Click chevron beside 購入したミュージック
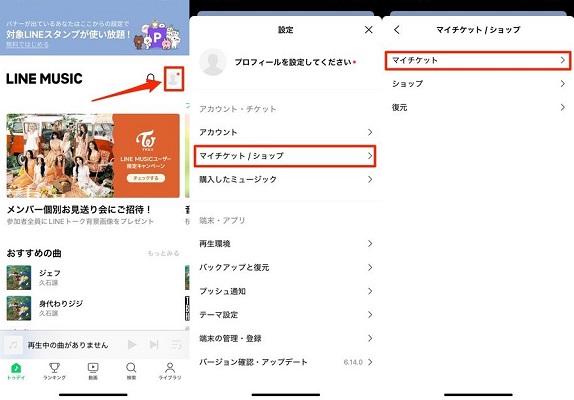This screenshot has width=574, height=400. 370,179
